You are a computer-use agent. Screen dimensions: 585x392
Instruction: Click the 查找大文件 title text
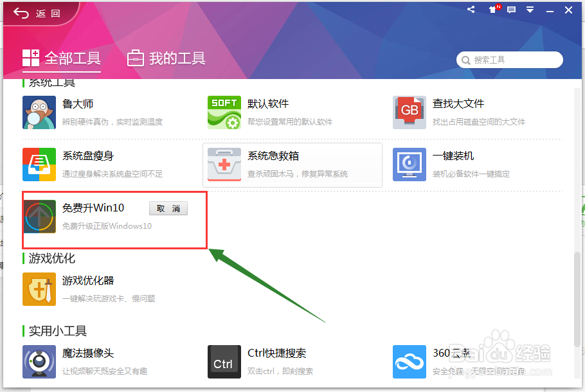458,103
